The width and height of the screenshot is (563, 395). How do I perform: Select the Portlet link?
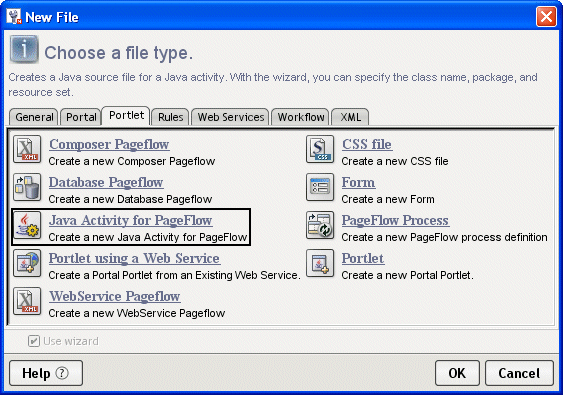tap(363, 259)
